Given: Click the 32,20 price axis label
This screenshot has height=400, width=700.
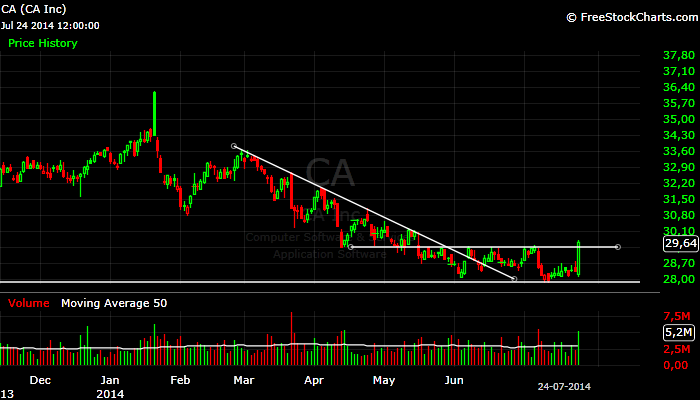Looking at the screenshot, I should [x=679, y=183].
